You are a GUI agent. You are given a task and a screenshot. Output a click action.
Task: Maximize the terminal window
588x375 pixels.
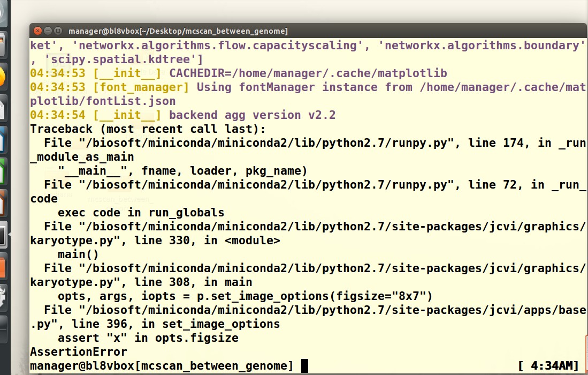58,31
